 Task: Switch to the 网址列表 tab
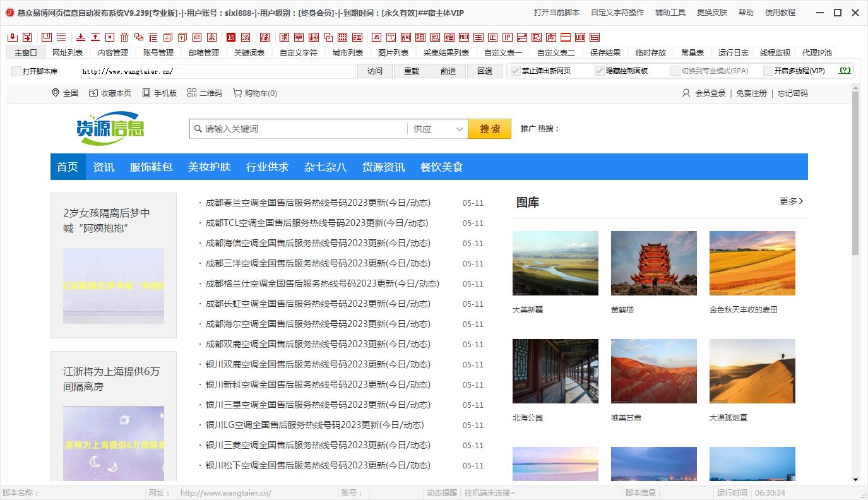[x=68, y=52]
